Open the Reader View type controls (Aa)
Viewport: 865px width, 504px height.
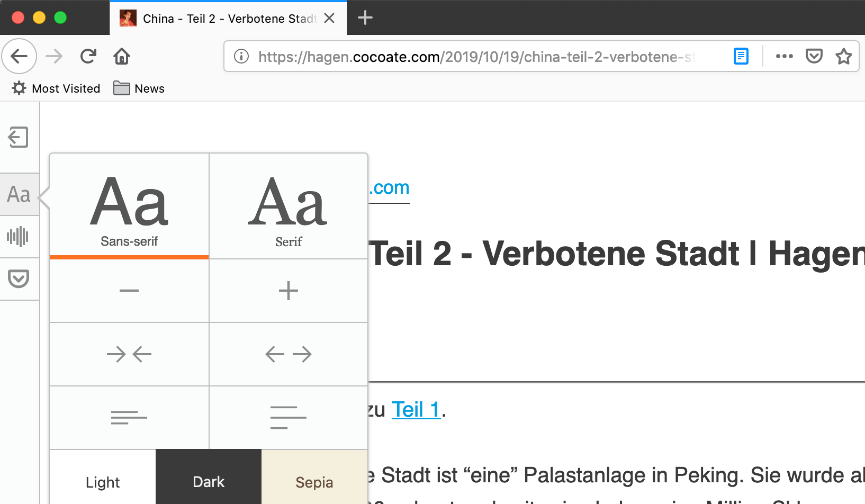click(20, 194)
